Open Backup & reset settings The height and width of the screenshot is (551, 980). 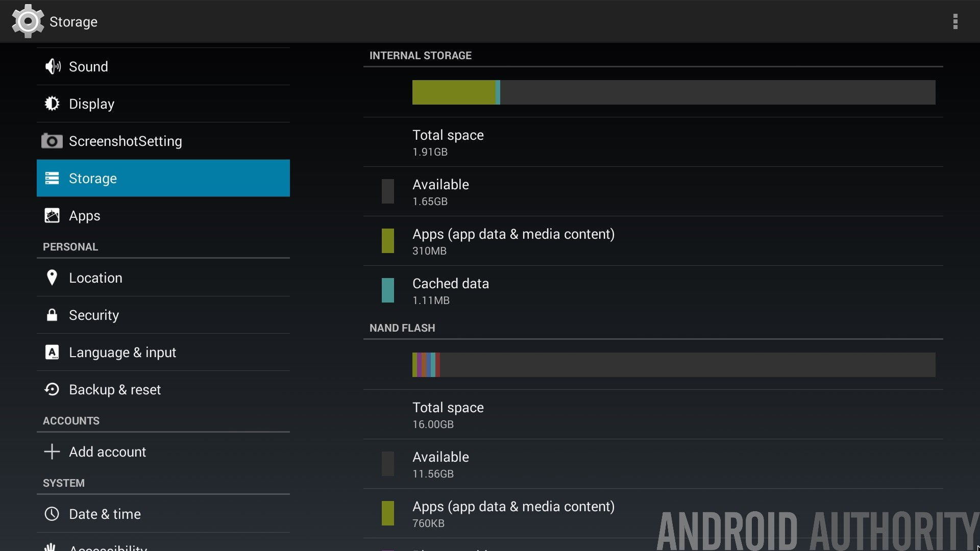115,390
